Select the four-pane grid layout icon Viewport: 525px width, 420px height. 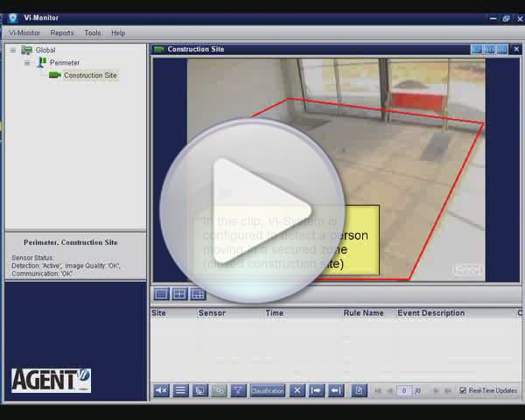(x=179, y=294)
